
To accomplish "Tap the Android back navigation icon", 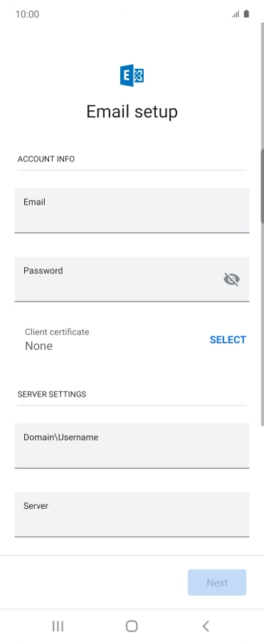I will pyautogui.click(x=206, y=626).
